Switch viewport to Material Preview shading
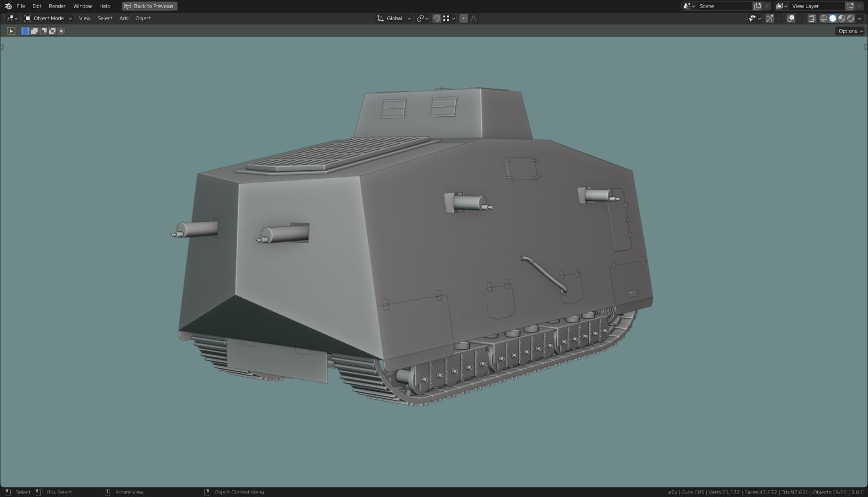Screen dimensions: 868x497 point(842,18)
